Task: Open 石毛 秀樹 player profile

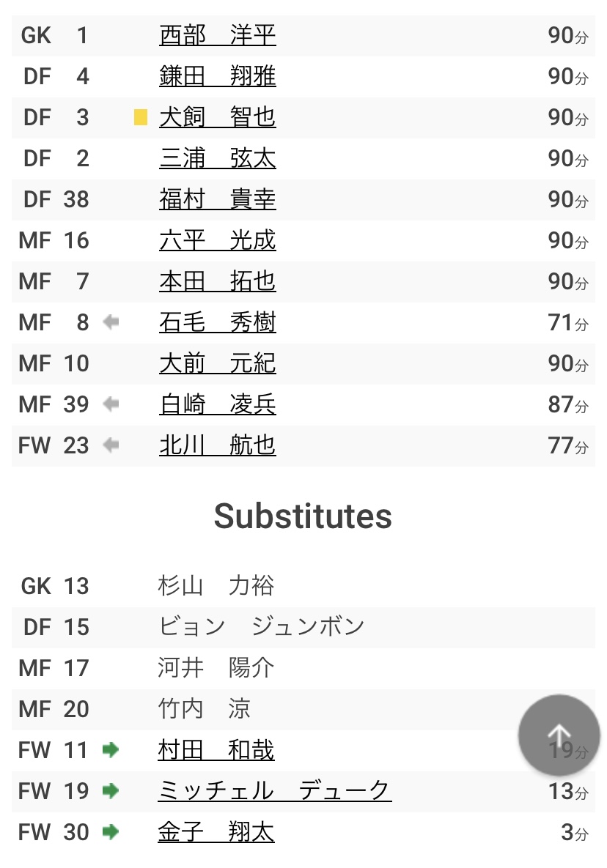Action: [x=218, y=322]
